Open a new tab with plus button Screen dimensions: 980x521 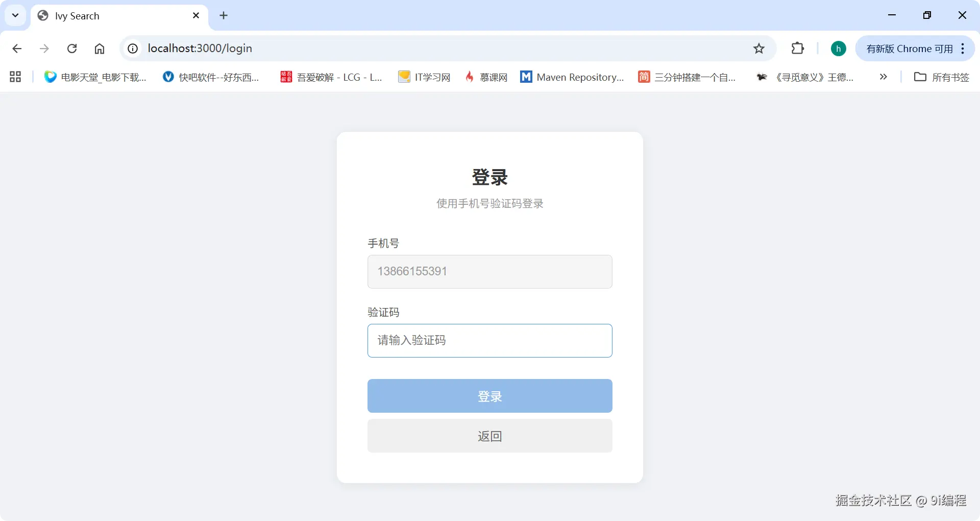click(x=224, y=15)
